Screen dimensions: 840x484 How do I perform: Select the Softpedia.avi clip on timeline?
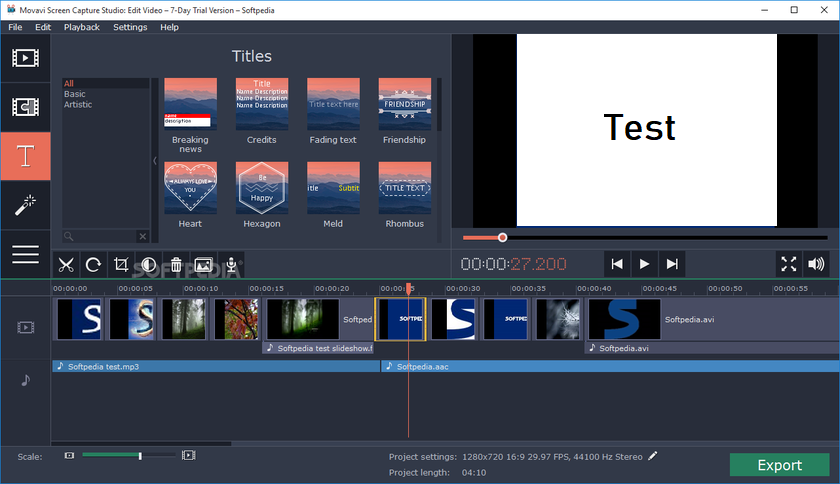tap(712, 319)
